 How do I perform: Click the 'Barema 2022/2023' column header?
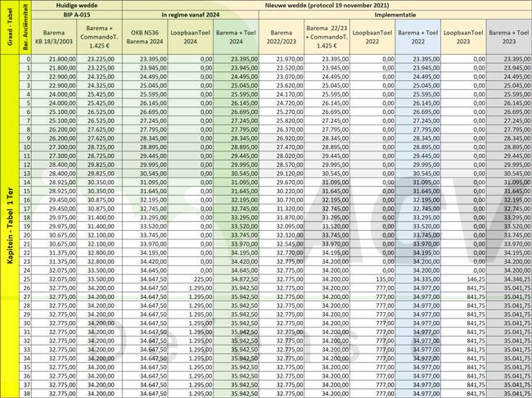tap(282, 37)
